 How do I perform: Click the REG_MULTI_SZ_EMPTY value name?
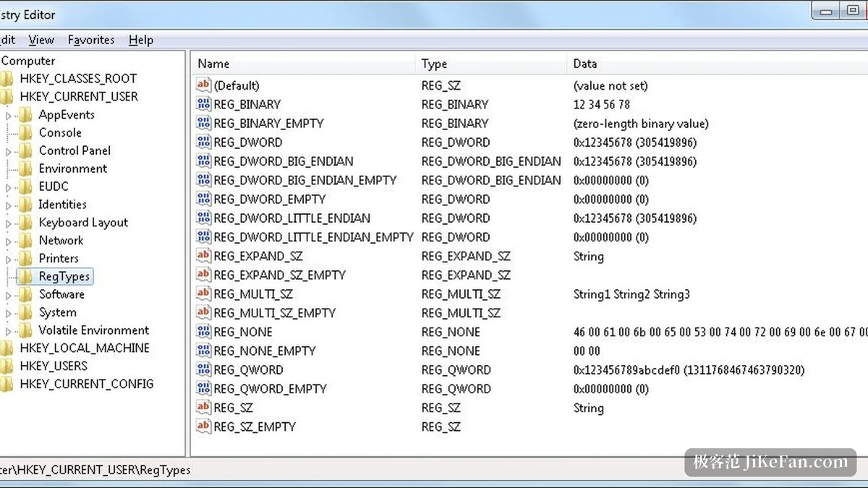[x=275, y=312]
